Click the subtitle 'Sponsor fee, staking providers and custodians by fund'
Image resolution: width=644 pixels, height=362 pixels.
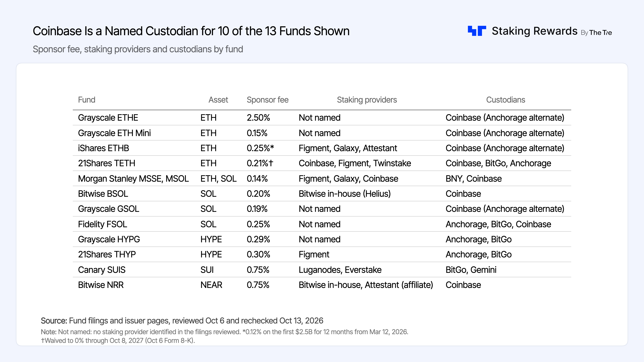coord(138,49)
